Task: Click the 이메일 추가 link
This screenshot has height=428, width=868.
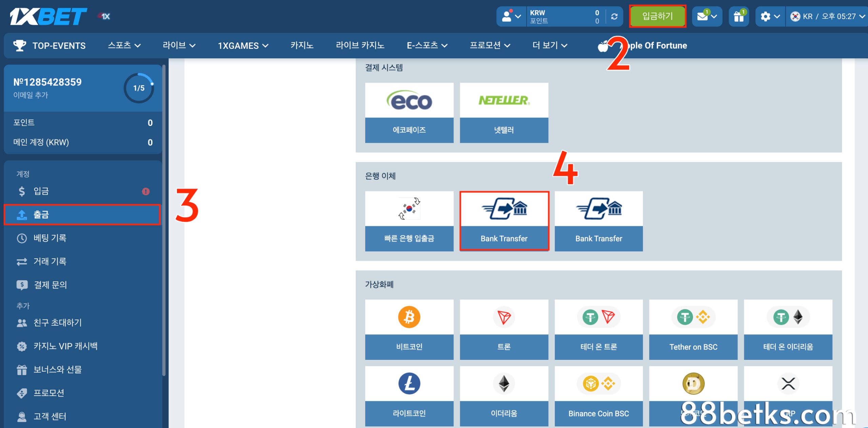Action: [x=31, y=95]
